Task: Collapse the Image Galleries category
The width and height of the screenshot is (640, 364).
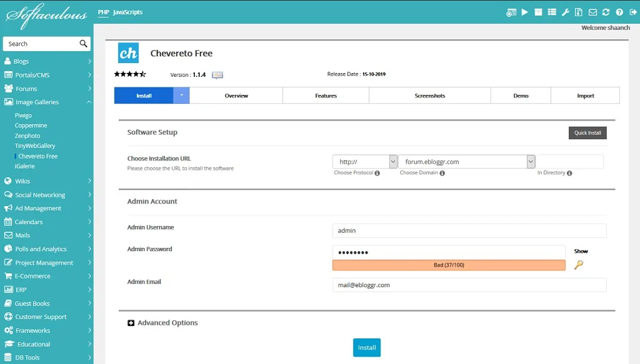Action: point(89,102)
